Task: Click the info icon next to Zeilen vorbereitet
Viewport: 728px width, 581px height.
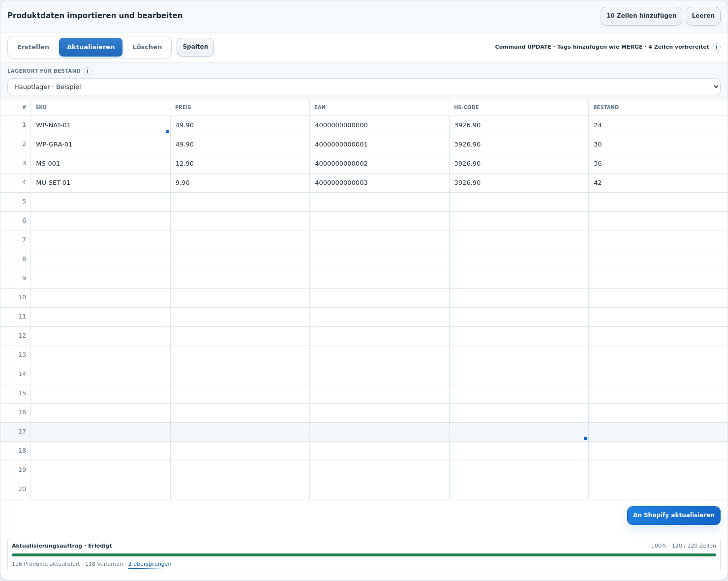Action: 717,47
